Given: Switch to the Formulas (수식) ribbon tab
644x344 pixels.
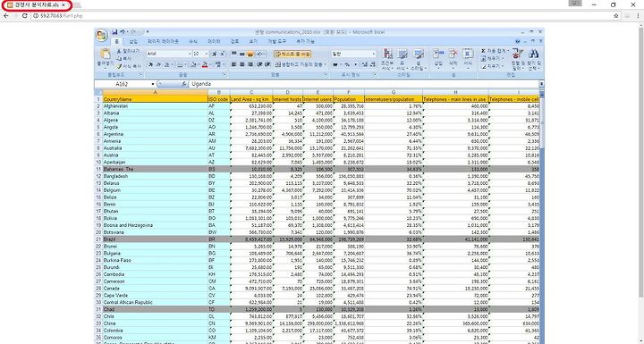Looking at the screenshot, I should (x=193, y=41).
